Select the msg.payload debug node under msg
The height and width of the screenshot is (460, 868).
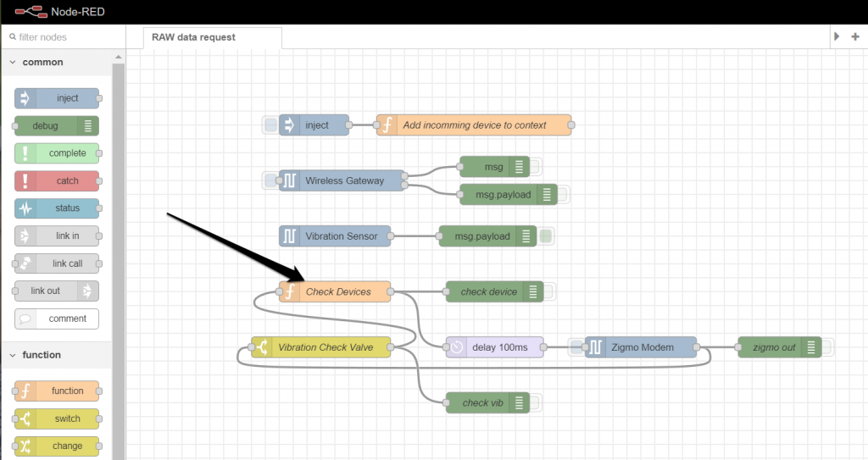tap(509, 194)
